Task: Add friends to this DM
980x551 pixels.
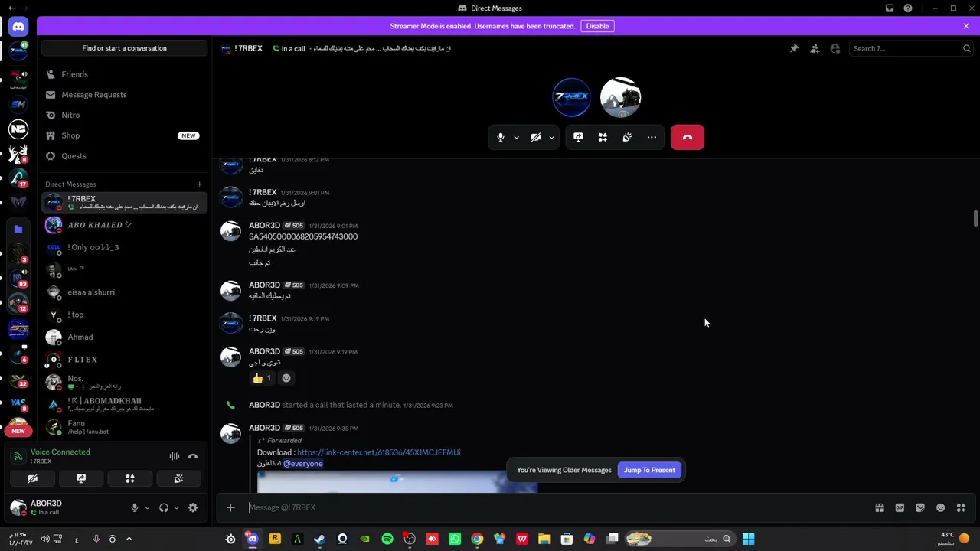Action: (815, 48)
